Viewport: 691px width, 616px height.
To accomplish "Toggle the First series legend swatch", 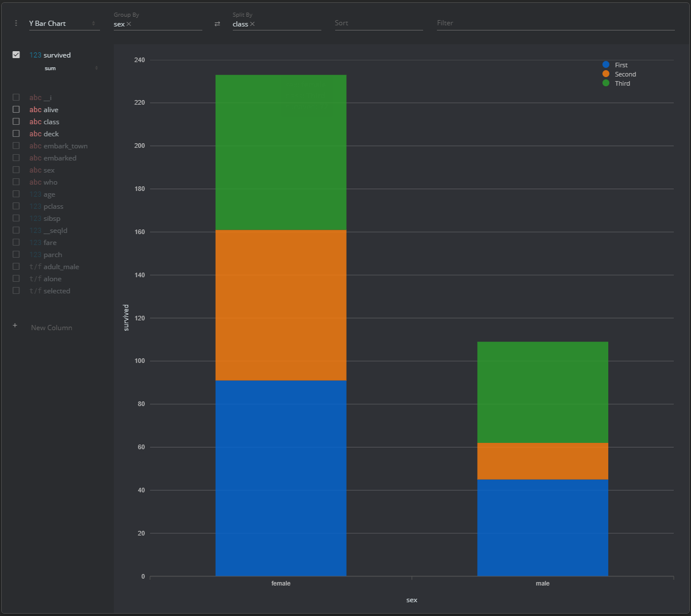I will click(606, 65).
